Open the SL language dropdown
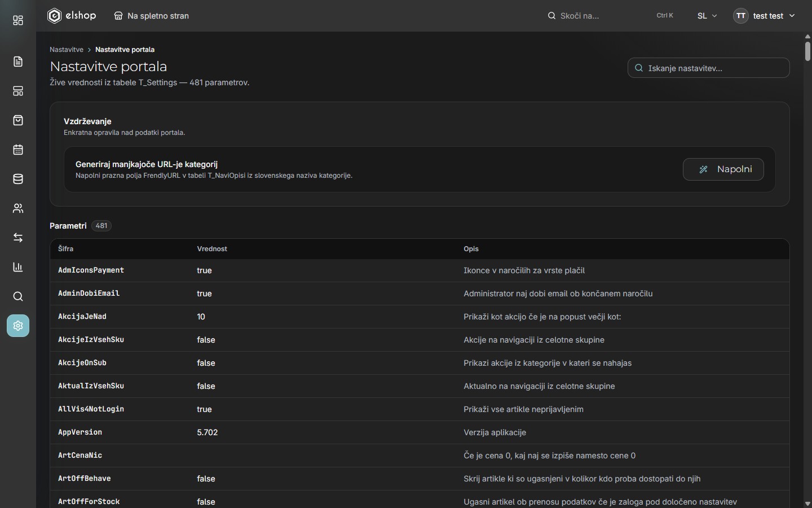812x508 pixels. pos(707,16)
